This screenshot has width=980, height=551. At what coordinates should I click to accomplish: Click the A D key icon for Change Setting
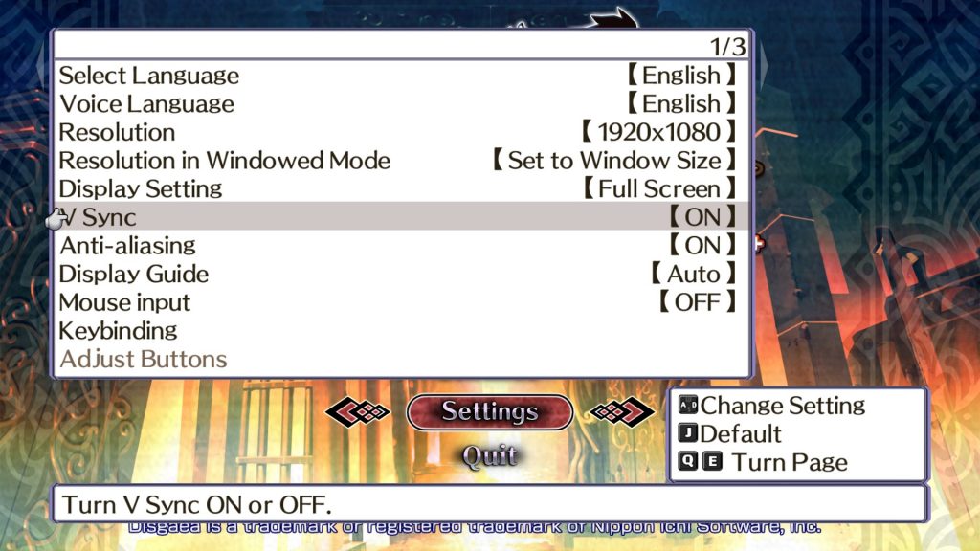pos(688,406)
